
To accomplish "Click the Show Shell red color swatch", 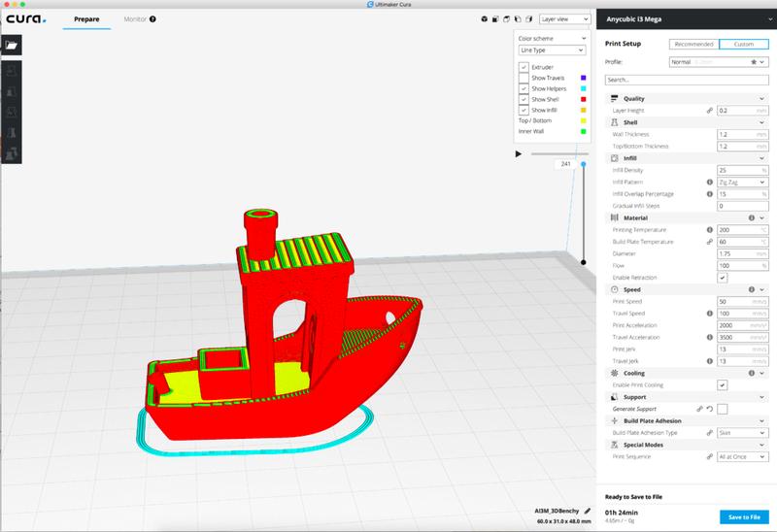I will pos(582,99).
